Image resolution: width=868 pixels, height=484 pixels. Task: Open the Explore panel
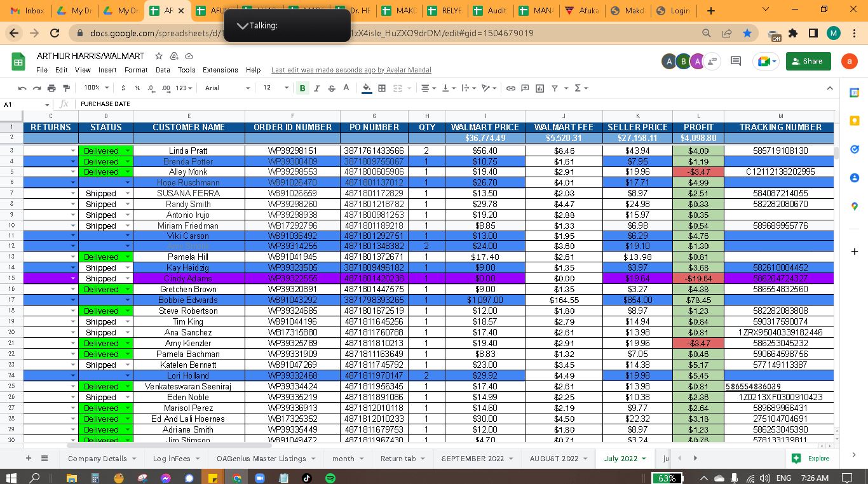[811, 458]
